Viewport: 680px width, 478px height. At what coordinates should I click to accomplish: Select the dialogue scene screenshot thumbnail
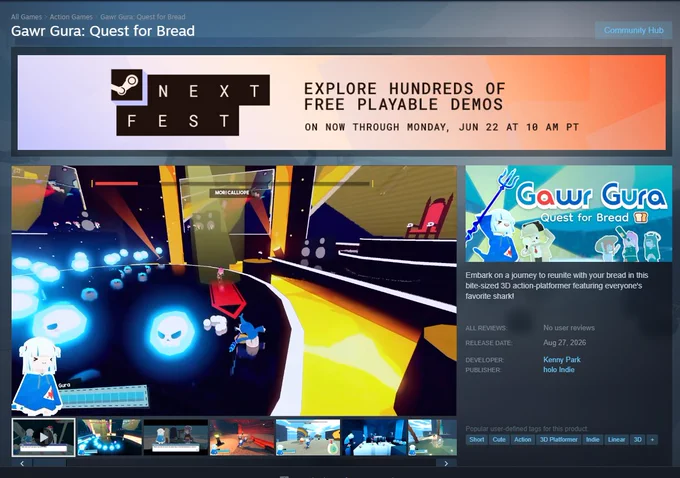(x=176, y=437)
